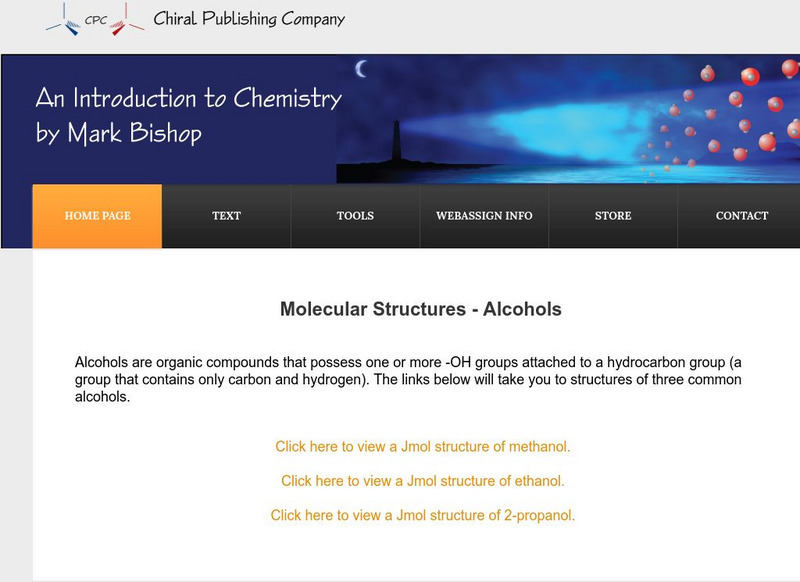
Task: Click the Chiral Publishing Company name
Action: click(249, 19)
